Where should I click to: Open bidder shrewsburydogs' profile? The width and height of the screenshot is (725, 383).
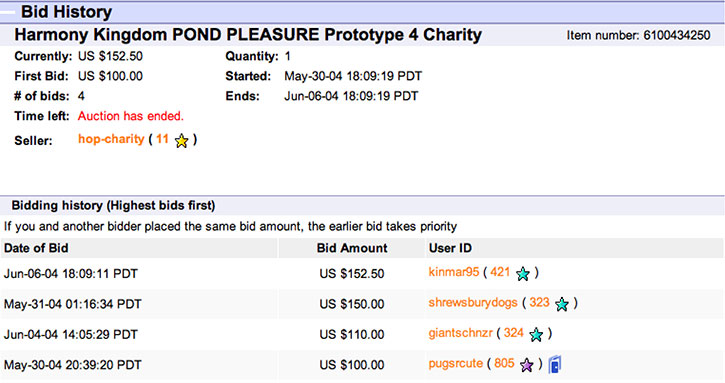pos(473,303)
